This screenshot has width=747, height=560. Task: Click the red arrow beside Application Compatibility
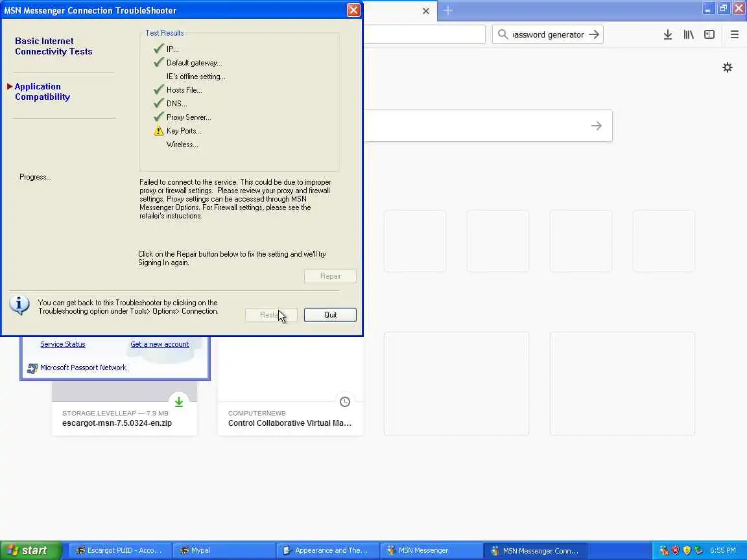tap(10, 86)
